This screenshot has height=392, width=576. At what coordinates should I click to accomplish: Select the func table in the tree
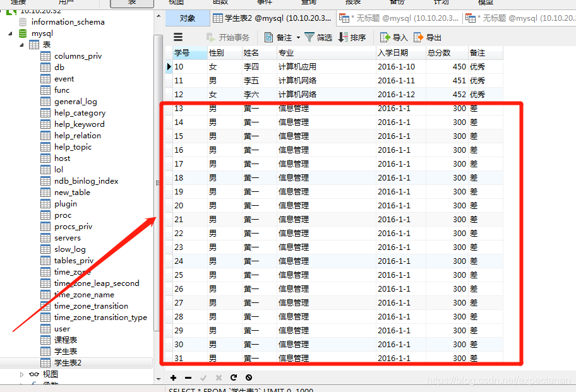62,90
